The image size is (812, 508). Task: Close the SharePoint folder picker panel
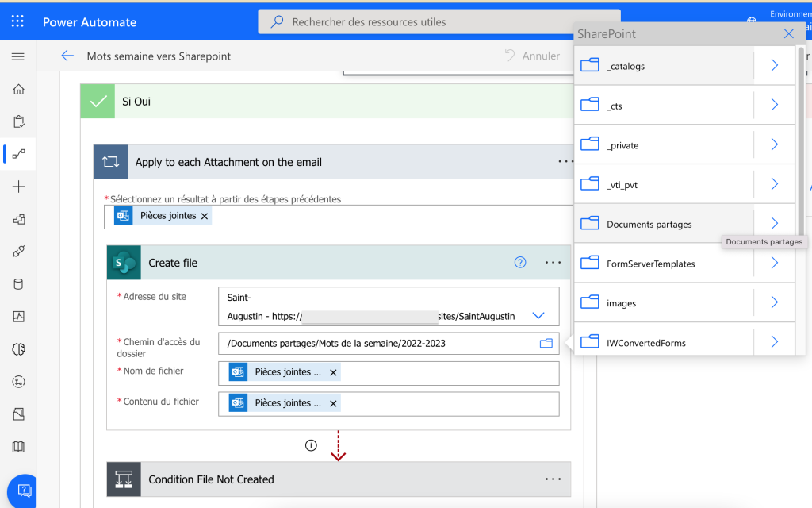coord(789,33)
